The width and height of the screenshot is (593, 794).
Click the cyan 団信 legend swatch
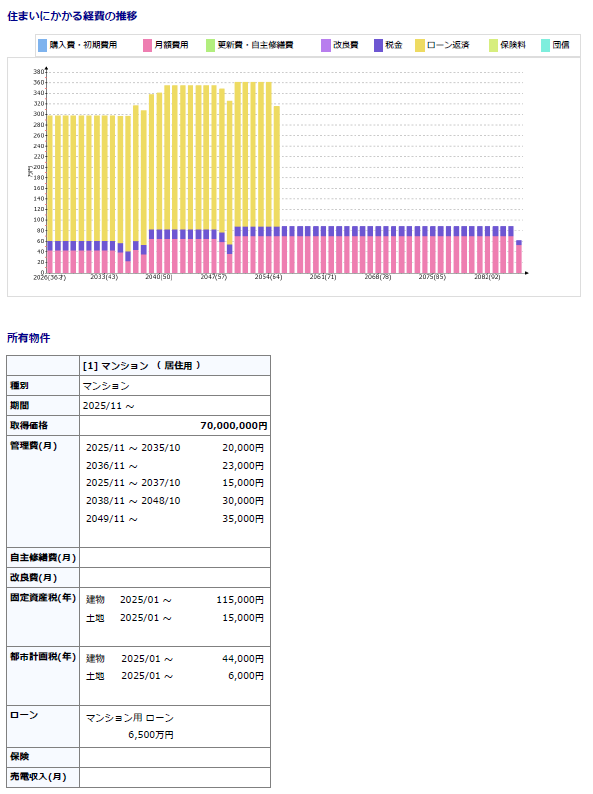545,46
